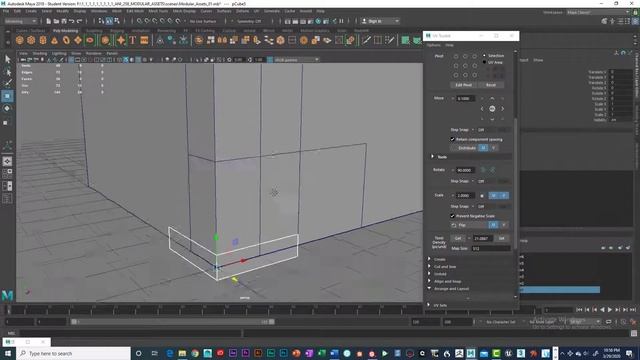Viewport: 640px width, 360px height.
Task: Activate the Select tool in the Tool Box
Action: (x=7, y=59)
